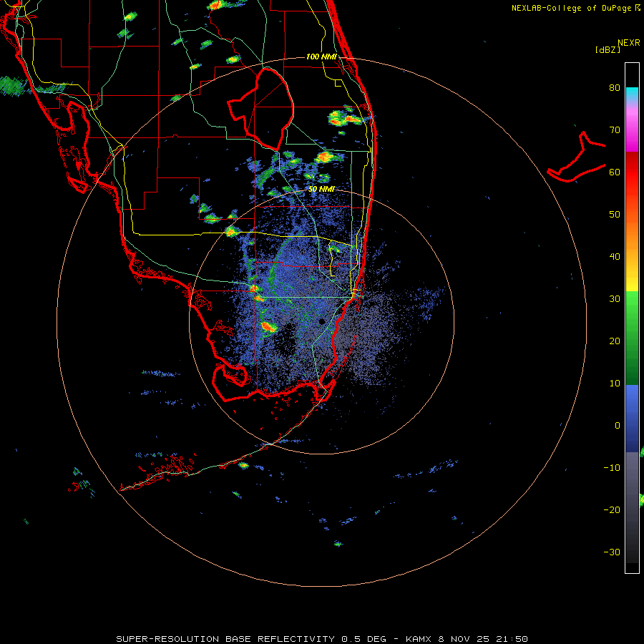Click the 60 value on the dBZ scale
Image resolution: width=644 pixels, height=644 pixels.
click(615, 172)
